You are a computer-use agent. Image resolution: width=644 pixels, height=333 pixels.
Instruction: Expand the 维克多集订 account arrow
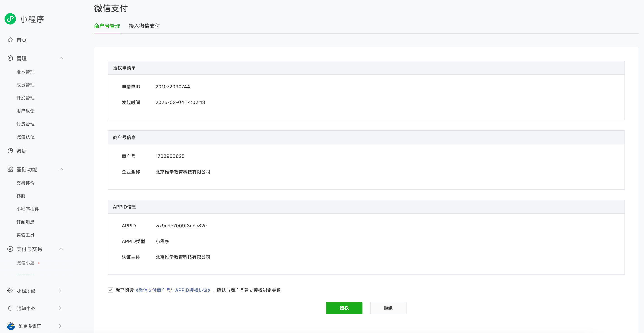tap(60, 326)
